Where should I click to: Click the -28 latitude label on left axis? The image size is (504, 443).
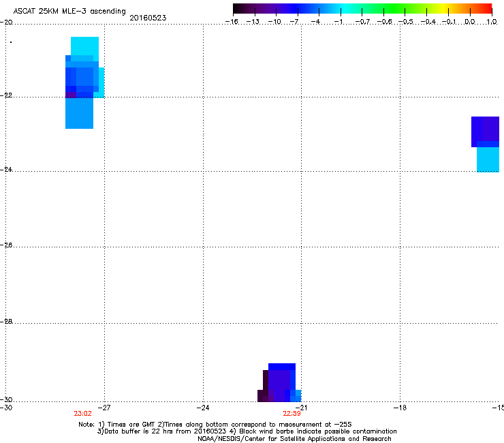[x=6, y=322]
